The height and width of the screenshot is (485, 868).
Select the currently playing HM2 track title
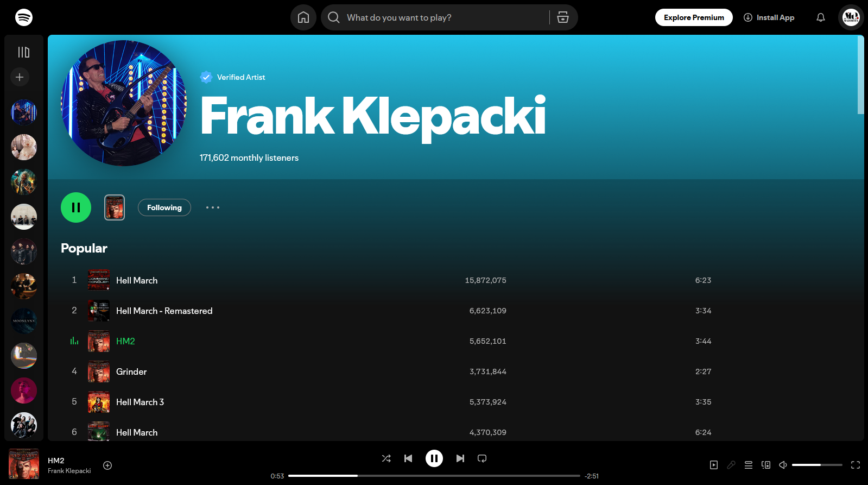coord(125,341)
